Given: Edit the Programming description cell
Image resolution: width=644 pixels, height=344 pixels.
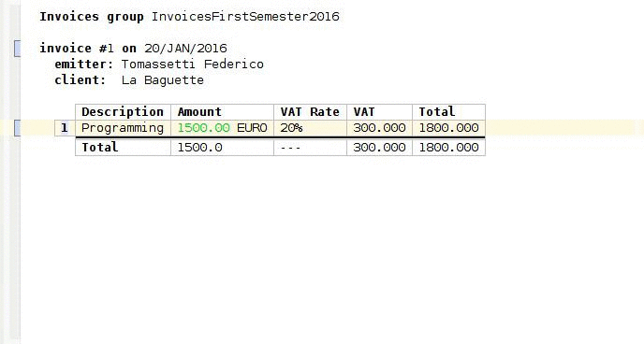Looking at the screenshot, I should 123,128.
